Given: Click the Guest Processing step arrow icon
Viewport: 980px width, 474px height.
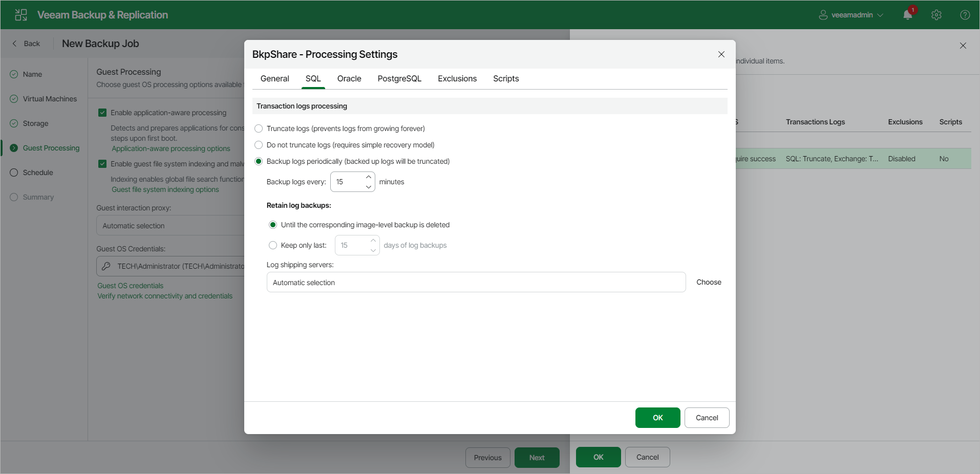Looking at the screenshot, I should pos(14,148).
